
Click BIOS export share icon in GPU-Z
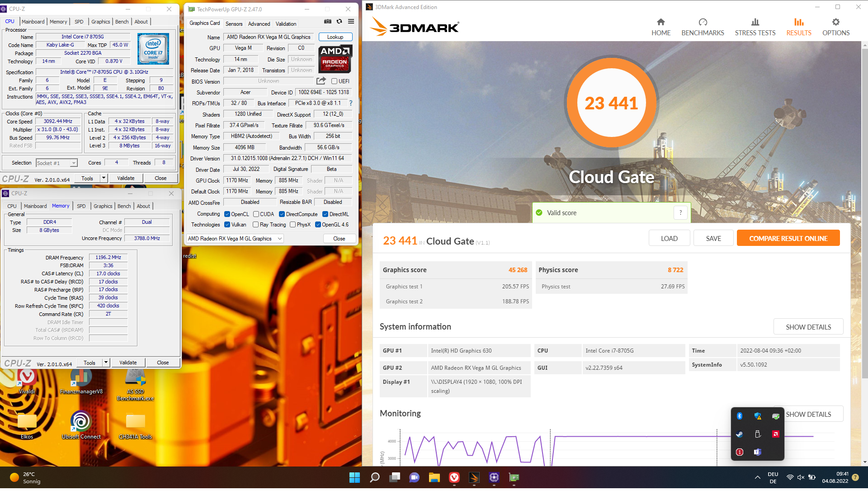(321, 81)
